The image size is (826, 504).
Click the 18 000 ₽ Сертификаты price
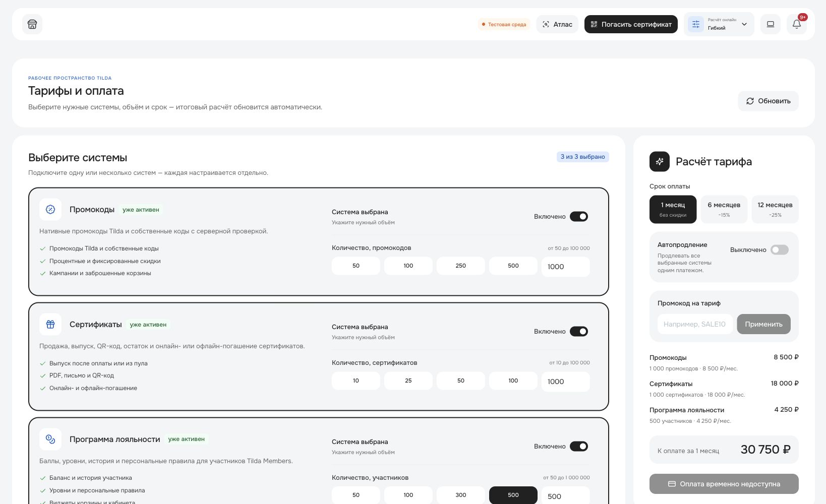pos(785,383)
